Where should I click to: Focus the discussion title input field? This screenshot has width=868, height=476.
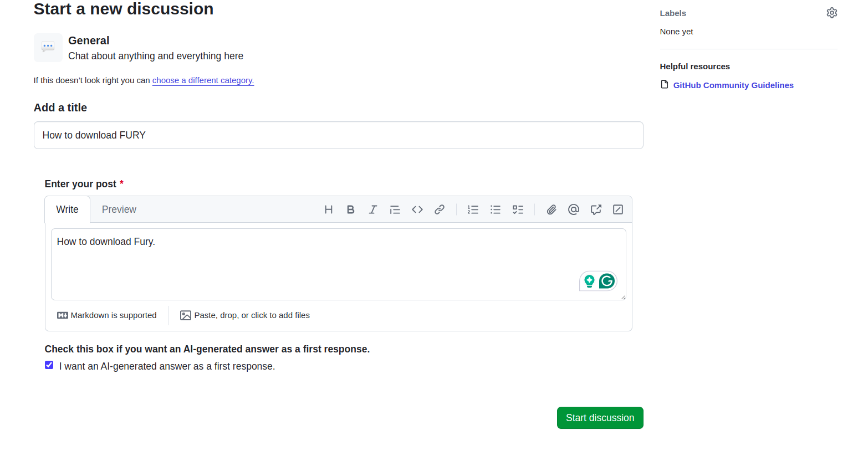[x=339, y=135]
